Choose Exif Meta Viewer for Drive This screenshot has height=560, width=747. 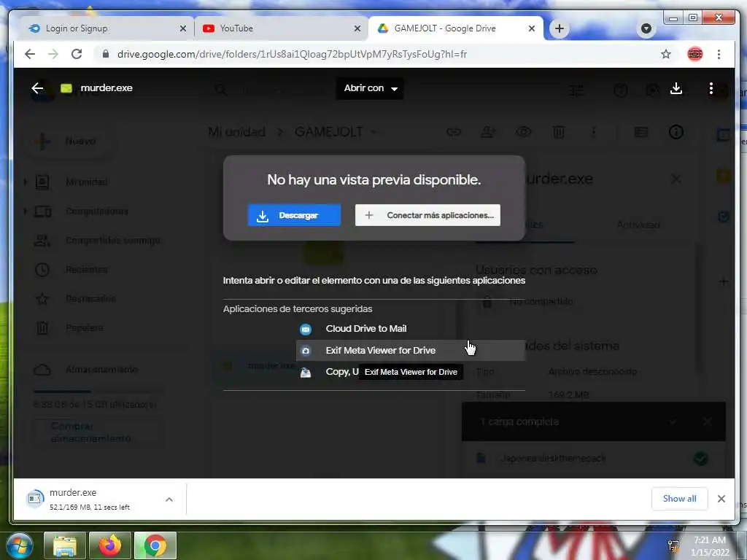coord(410,351)
